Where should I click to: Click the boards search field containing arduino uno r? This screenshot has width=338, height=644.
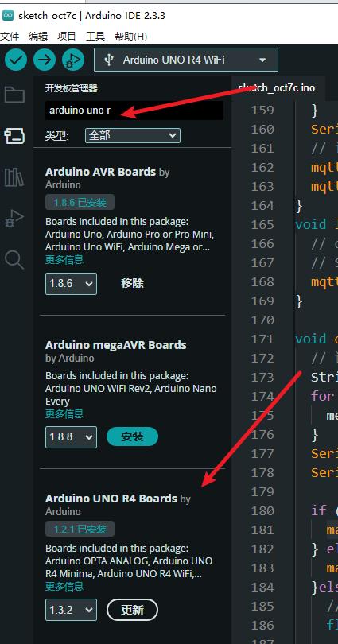[134, 111]
